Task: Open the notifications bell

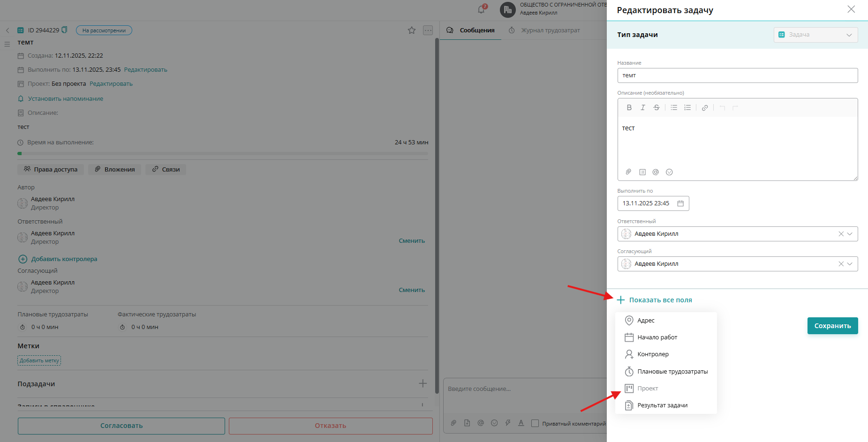Action: pyautogui.click(x=481, y=9)
